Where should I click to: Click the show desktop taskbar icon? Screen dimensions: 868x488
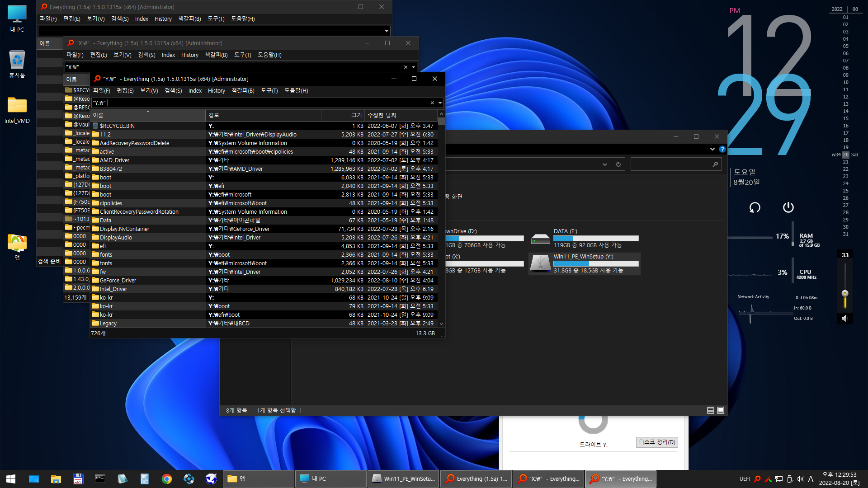click(34, 479)
